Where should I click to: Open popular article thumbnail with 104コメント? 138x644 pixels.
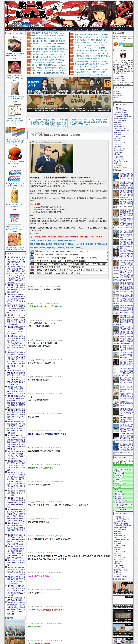coord(123,616)
